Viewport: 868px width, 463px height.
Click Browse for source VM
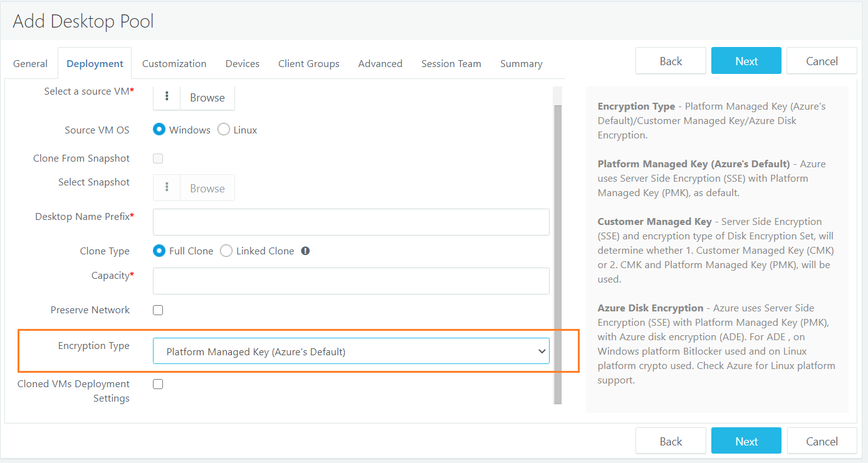coord(207,98)
